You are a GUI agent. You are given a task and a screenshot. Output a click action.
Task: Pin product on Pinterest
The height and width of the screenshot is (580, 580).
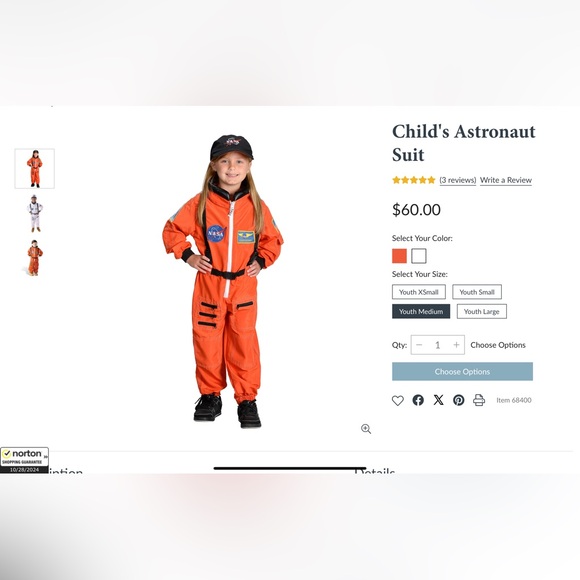click(x=459, y=400)
